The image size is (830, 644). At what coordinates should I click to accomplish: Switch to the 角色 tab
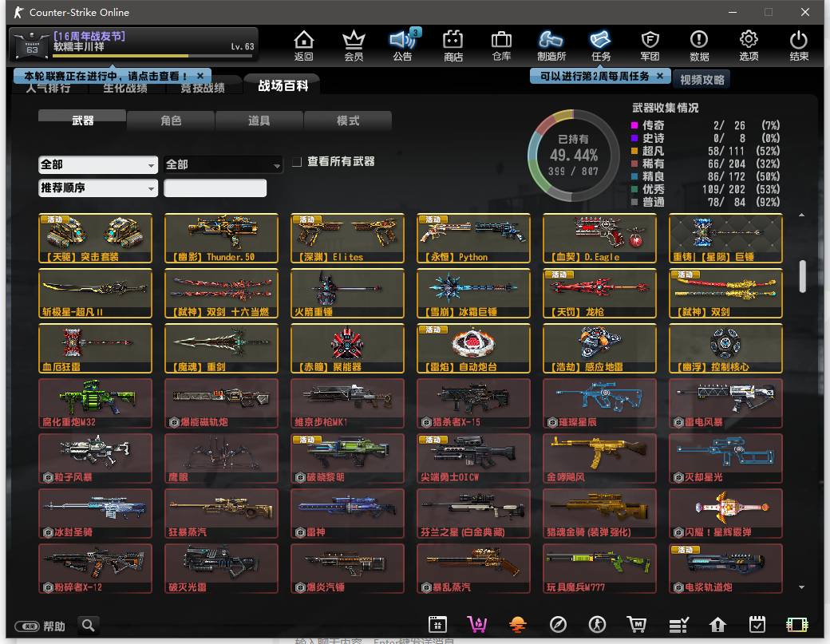click(x=171, y=121)
